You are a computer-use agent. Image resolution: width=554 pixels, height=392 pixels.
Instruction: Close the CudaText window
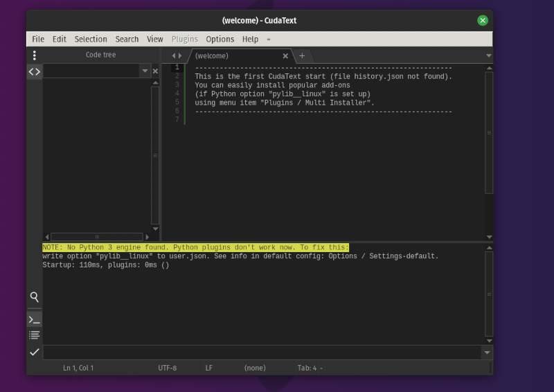tap(482, 21)
